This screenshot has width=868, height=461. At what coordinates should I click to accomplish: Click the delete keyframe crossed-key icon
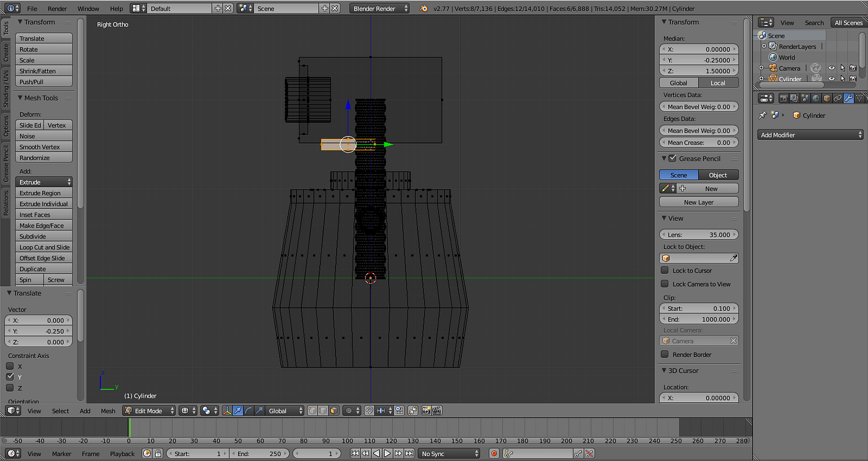[590, 454]
